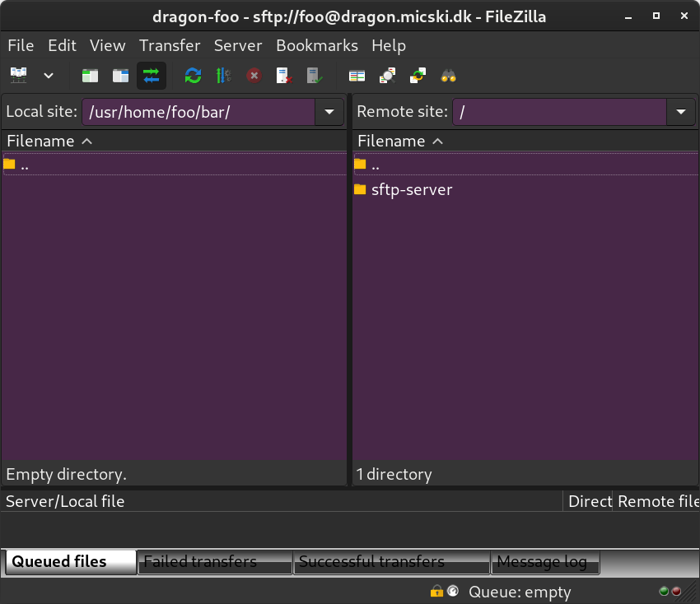700x604 pixels.
Task: Open the File menu
Action: [x=21, y=45]
